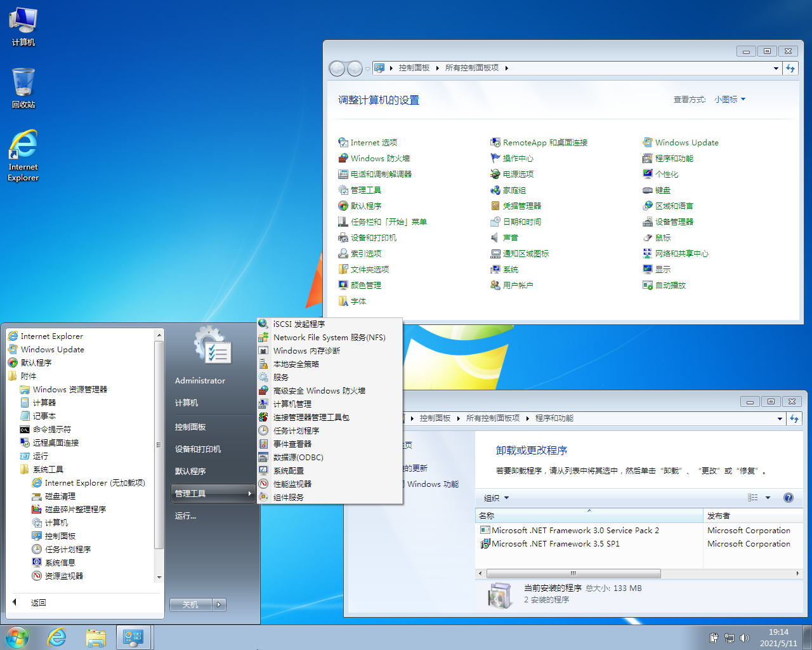
Task: Click the 网络和共享中心 icon
Action: pos(647,253)
